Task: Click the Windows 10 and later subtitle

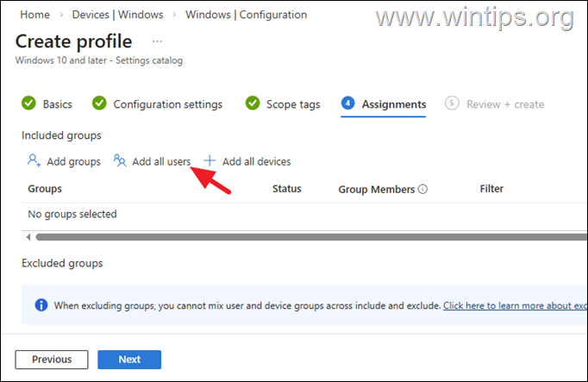Action: tap(99, 60)
